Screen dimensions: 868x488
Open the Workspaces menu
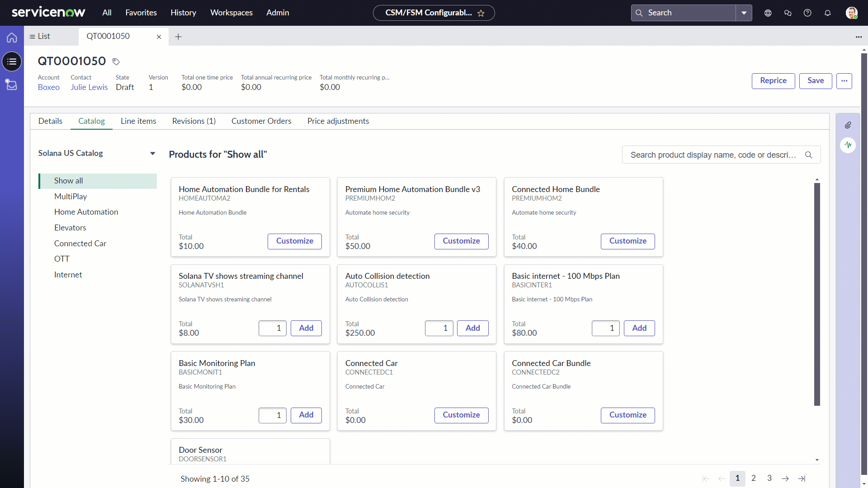[231, 13]
